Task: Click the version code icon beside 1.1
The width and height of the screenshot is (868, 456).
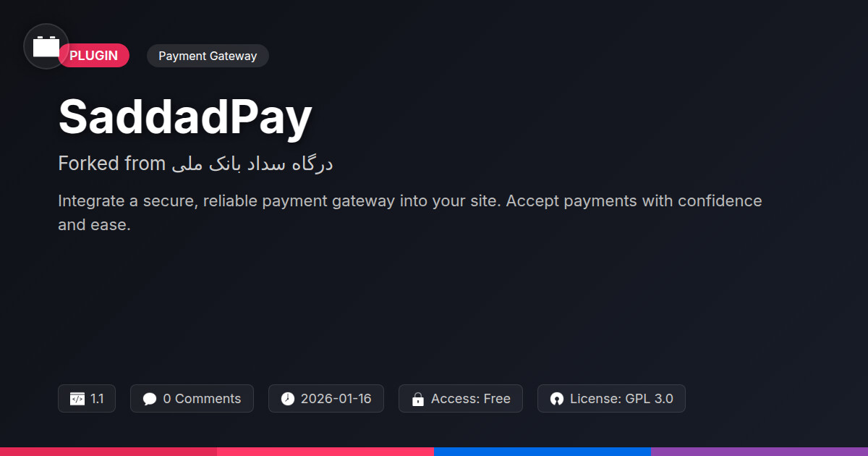Action: tap(77, 399)
